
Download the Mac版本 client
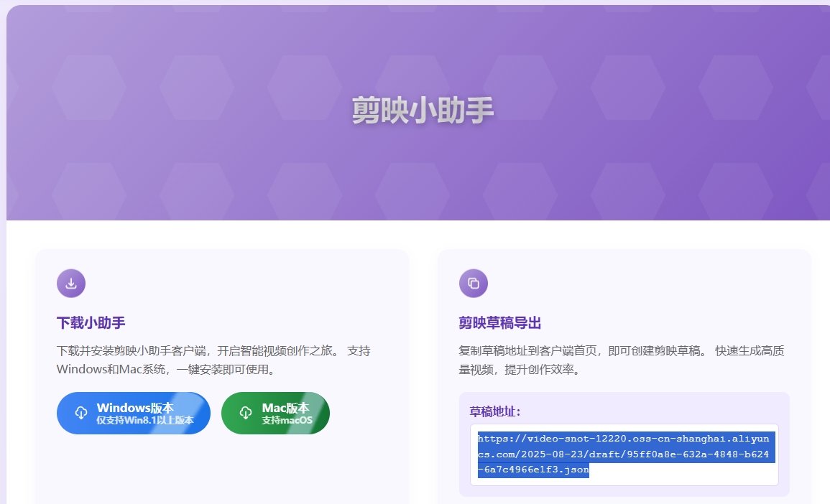click(275, 413)
